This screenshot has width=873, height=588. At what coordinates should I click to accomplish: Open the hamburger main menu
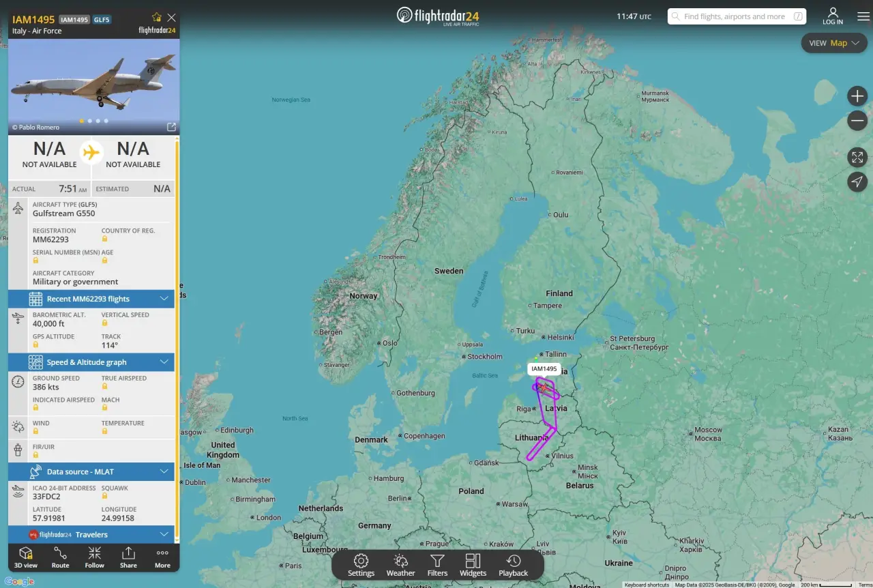(863, 16)
